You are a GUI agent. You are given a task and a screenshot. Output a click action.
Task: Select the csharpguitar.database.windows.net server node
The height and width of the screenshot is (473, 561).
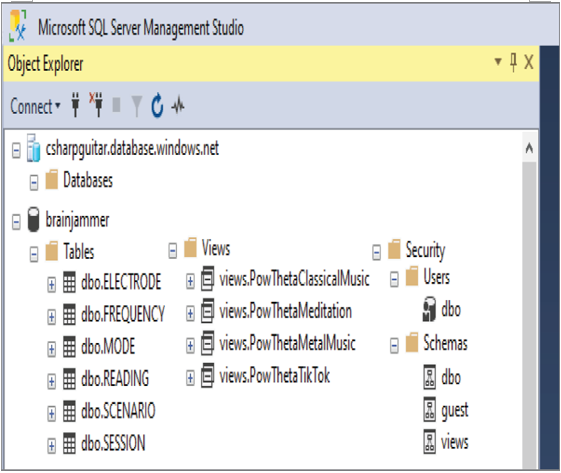click(x=132, y=148)
